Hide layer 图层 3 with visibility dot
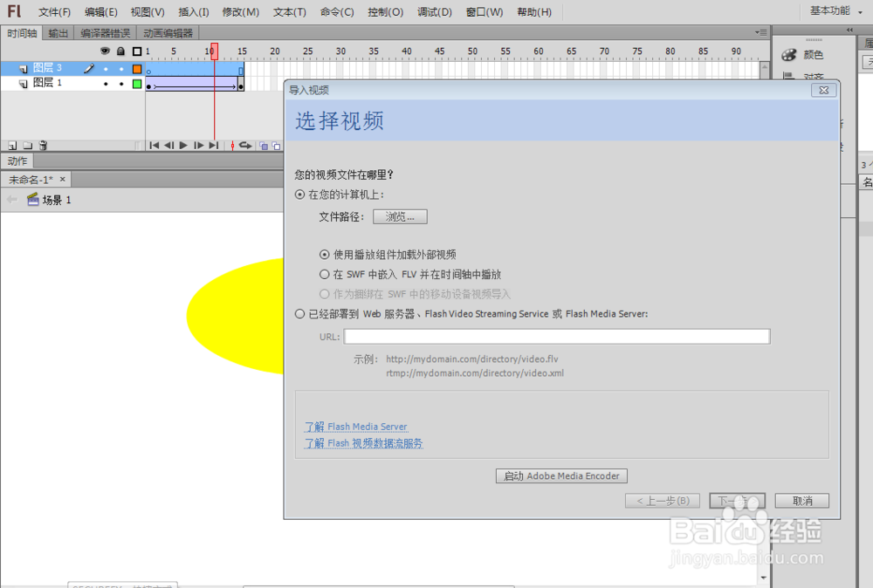This screenshot has width=873, height=588. (x=106, y=69)
